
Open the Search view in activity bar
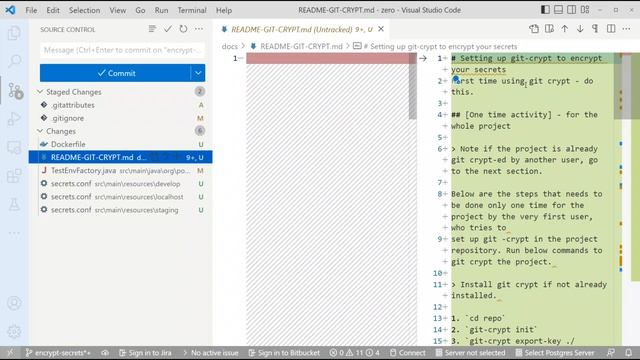[14, 61]
